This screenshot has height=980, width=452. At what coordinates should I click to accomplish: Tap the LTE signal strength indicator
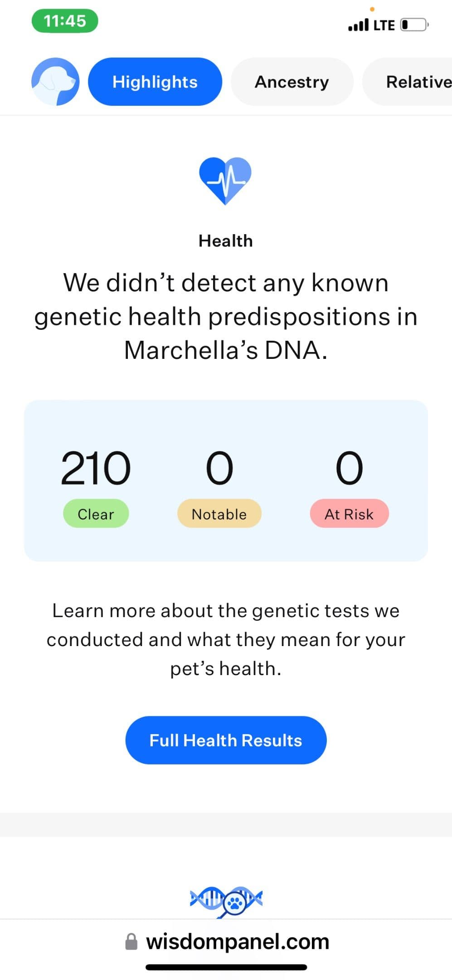pyautogui.click(x=358, y=25)
